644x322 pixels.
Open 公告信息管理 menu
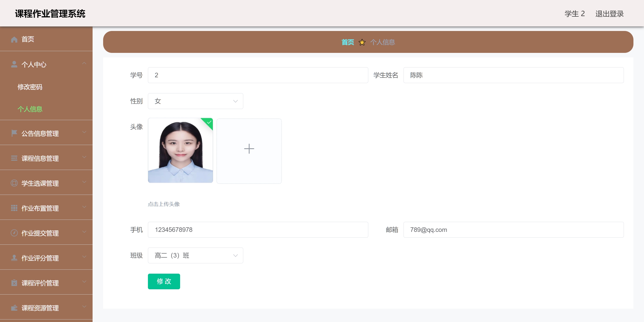(46, 133)
